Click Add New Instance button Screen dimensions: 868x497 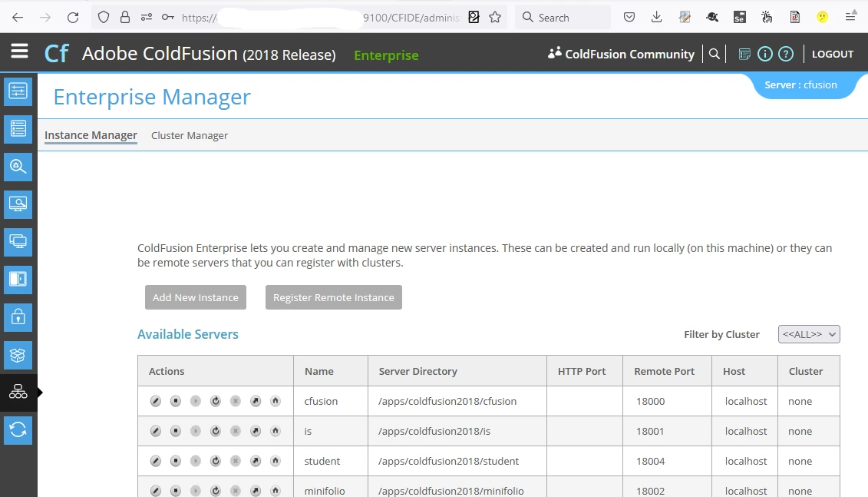(x=196, y=297)
